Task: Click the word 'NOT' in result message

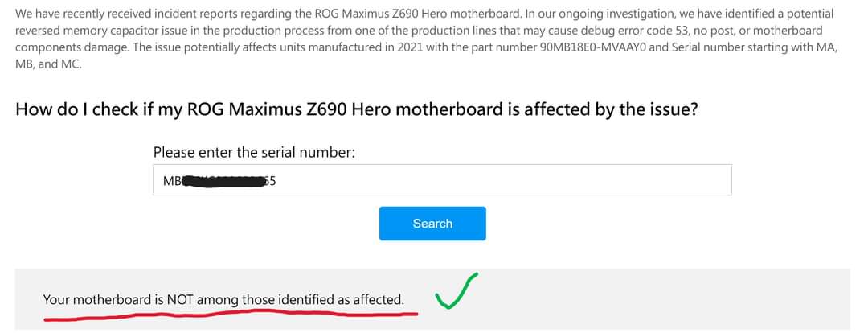Action: click(x=181, y=300)
